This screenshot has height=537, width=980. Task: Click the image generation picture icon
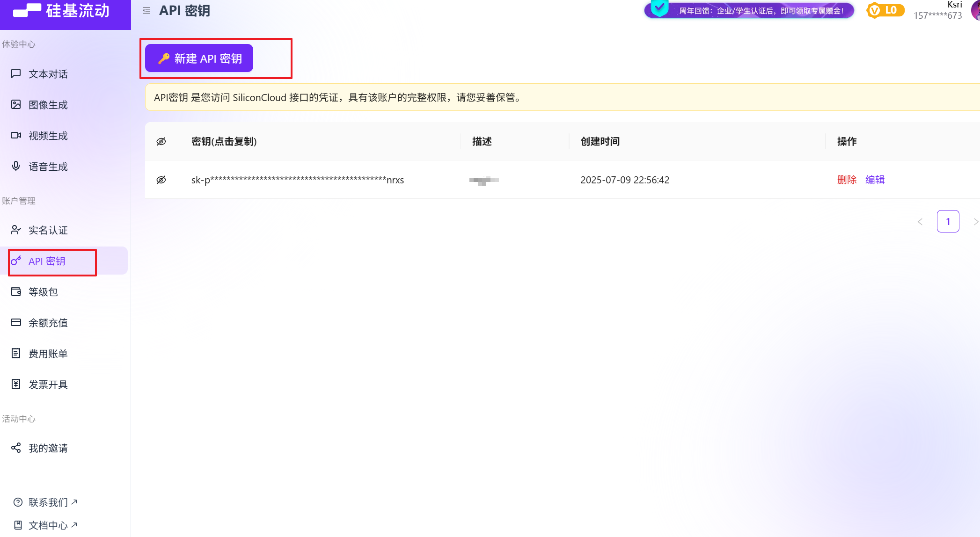(16, 104)
